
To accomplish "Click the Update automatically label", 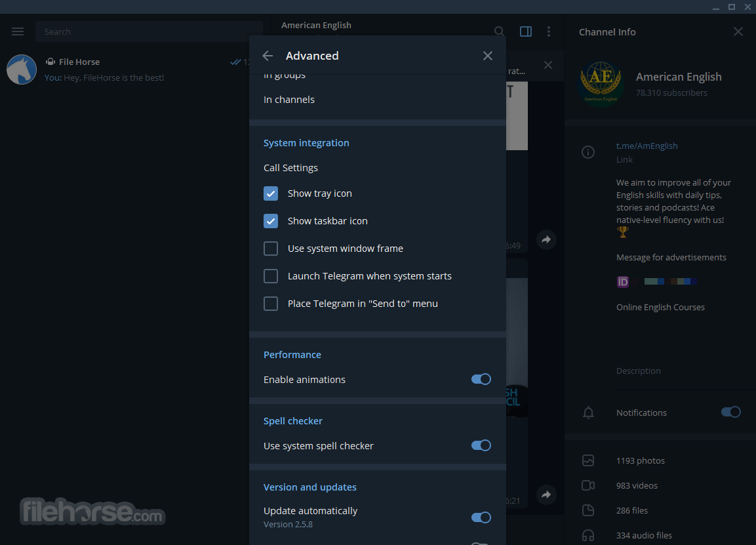I will (x=310, y=511).
